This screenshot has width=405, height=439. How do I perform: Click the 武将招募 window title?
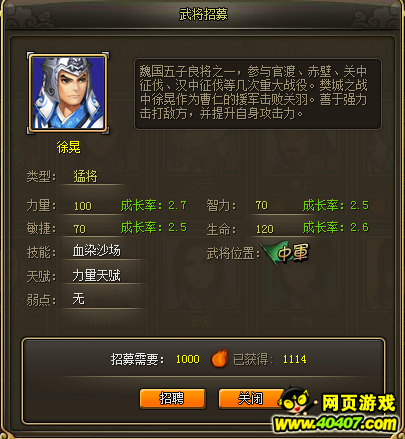[203, 14]
